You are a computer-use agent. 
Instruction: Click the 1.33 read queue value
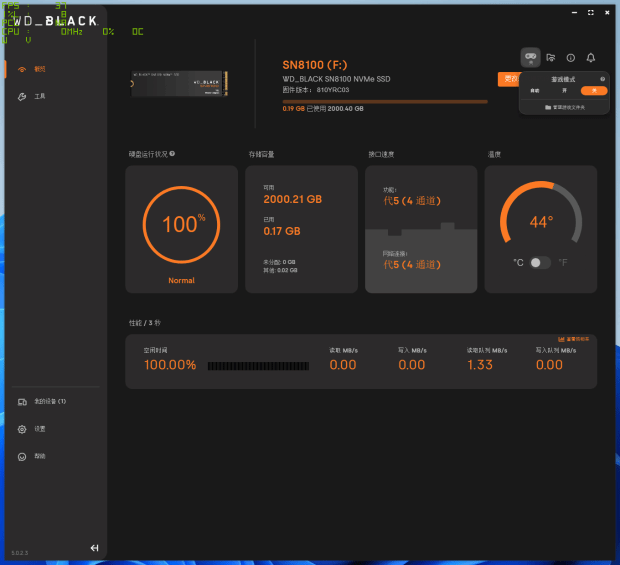(x=480, y=365)
